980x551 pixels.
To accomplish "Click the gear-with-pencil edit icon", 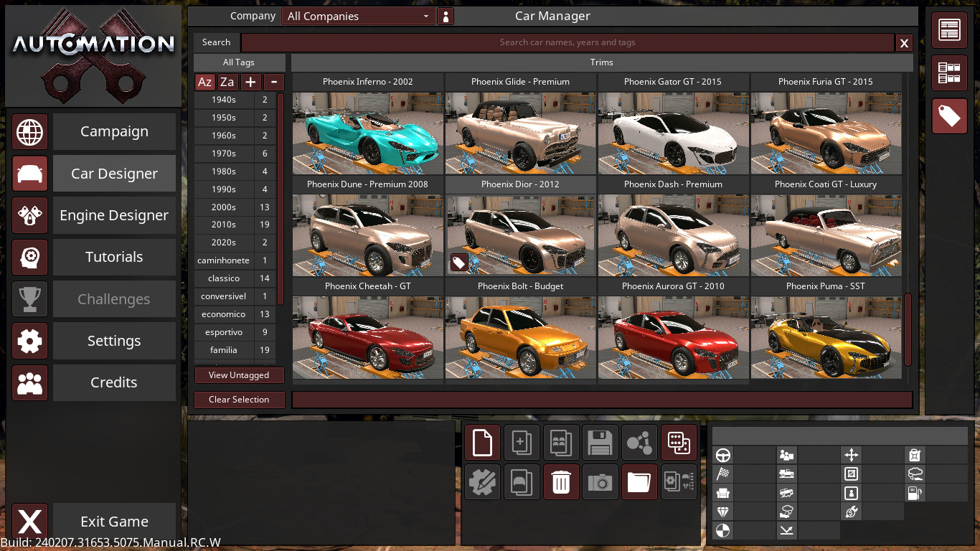I will click(482, 482).
